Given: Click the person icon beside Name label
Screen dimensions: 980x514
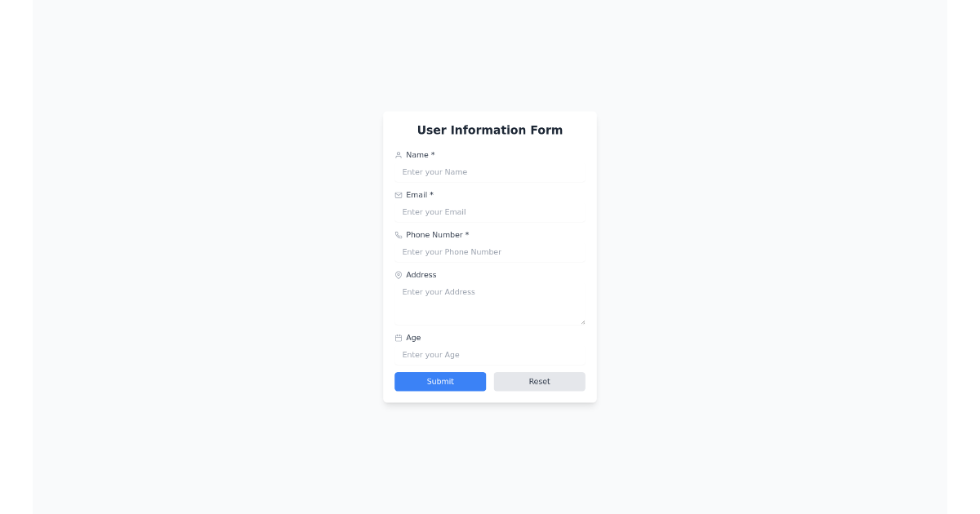Looking at the screenshot, I should pyautogui.click(x=398, y=155).
